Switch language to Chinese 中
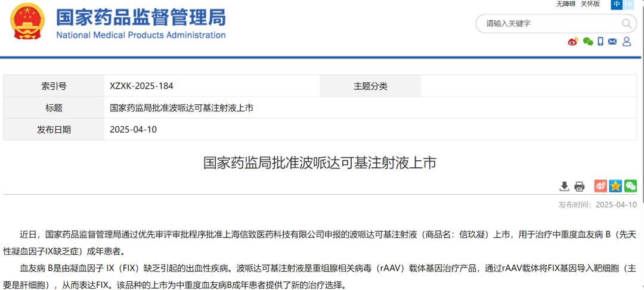Screen dimensions: 644x290 (x=617, y=4)
